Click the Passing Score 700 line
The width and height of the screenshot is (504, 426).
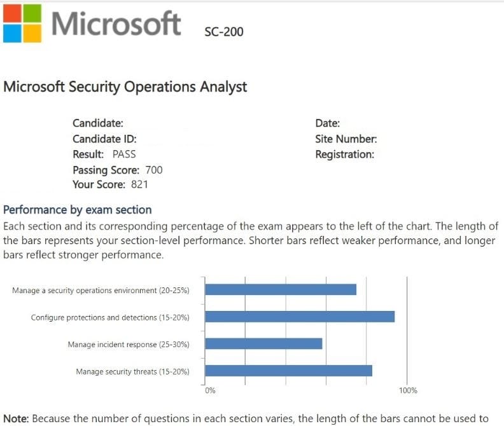click(117, 170)
